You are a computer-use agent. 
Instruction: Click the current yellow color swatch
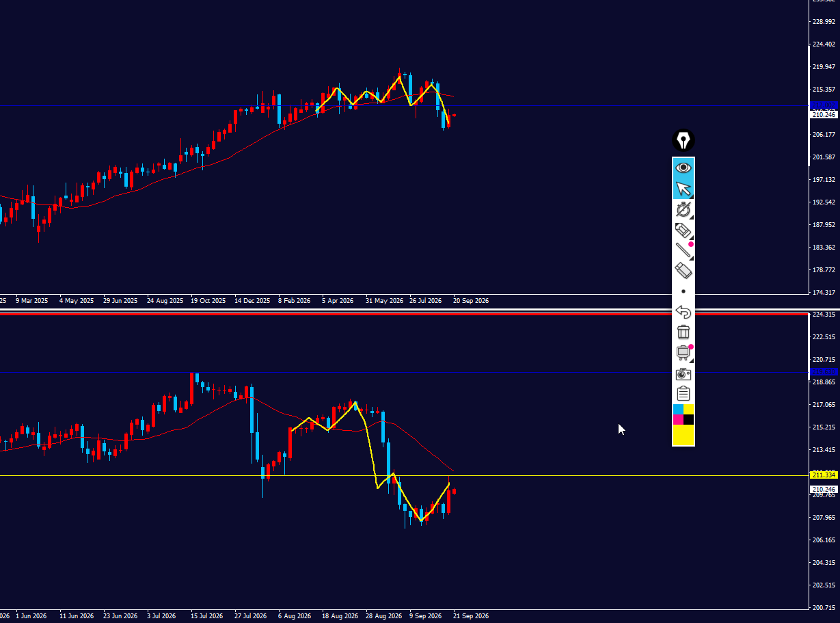683,435
